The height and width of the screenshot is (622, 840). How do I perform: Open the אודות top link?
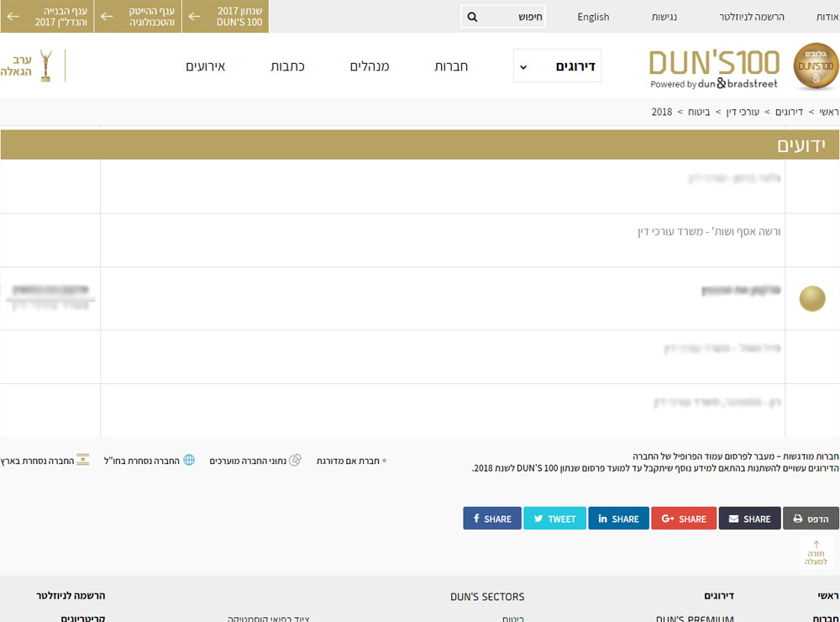pyautogui.click(x=827, y=17)
